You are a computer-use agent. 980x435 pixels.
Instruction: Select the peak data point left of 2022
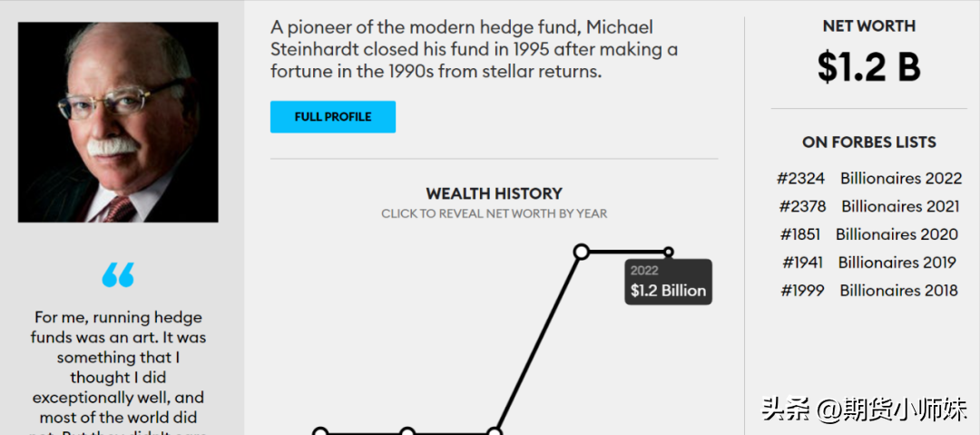point(582,252)
